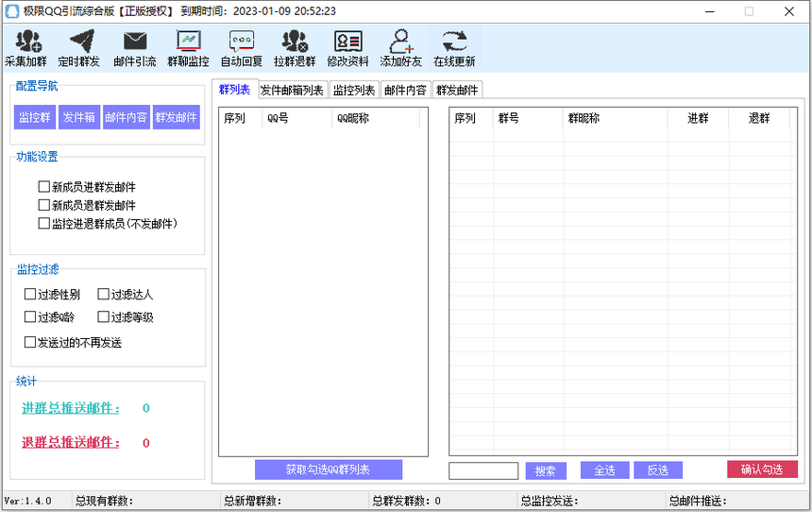Enable 新成员退群发邮件 checkbox

tap(44, 205)
